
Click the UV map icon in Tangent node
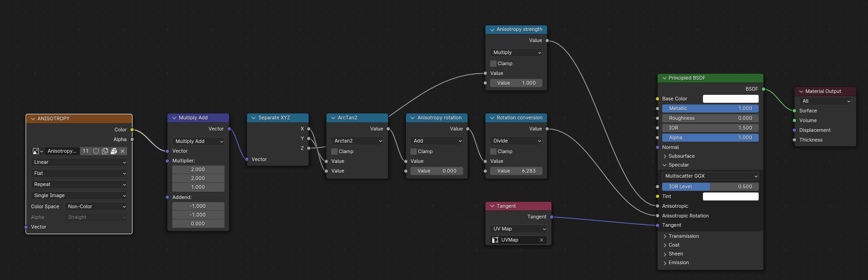tap(495, 240)
